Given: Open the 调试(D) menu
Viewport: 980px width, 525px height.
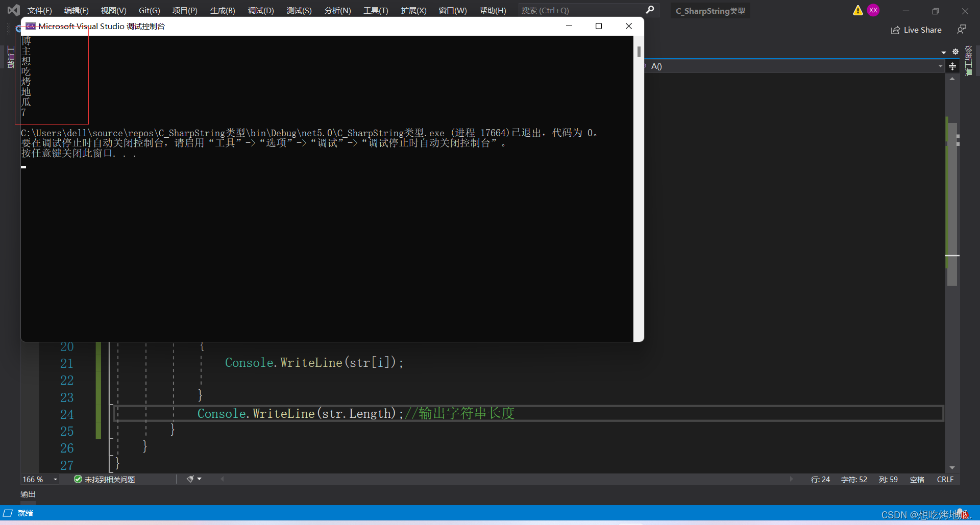Looking at the screenshot, I should (x=260, y=10).
